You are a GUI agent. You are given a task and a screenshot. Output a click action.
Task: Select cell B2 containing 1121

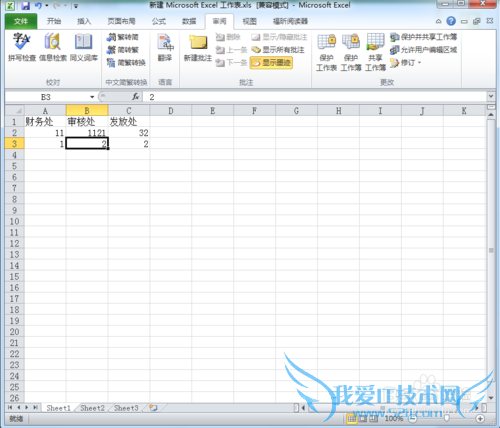click(x=87, y=133)
